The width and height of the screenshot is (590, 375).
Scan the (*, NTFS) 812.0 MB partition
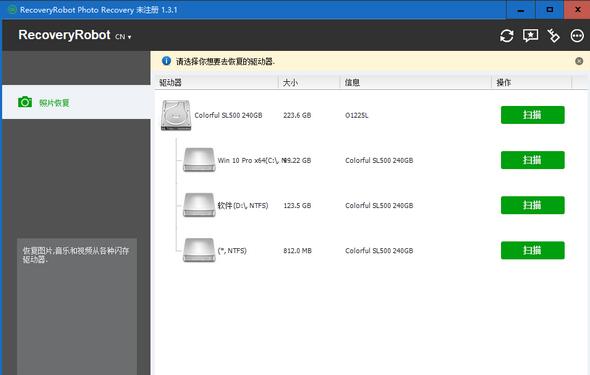532,251
